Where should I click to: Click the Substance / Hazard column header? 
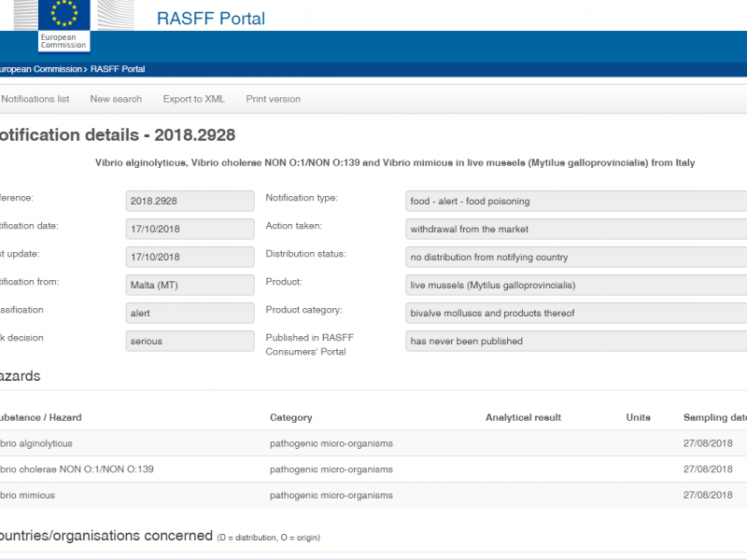point(41,417)
